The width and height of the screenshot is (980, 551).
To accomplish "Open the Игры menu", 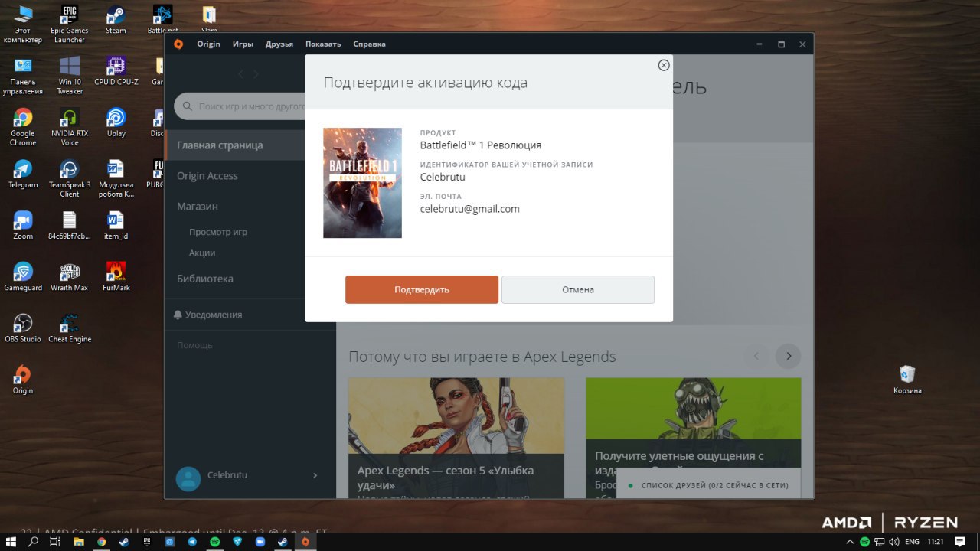I will click(x=243, y=44).
